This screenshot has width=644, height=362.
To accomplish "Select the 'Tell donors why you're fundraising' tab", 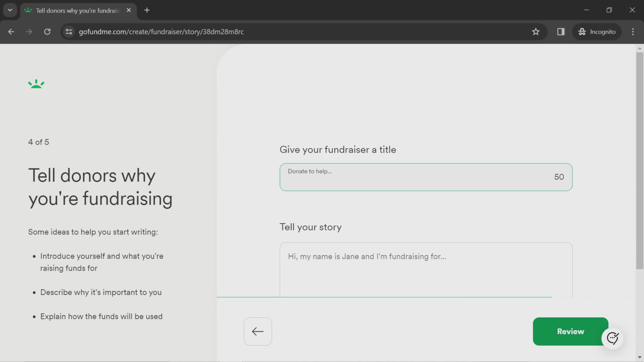I will tap(78, 11).
